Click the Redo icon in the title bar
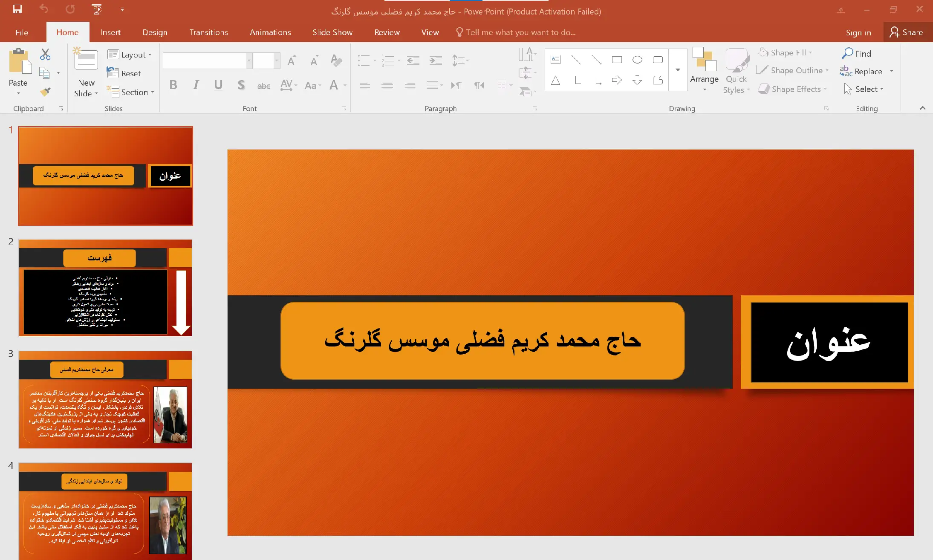 (x=70, y=9)
